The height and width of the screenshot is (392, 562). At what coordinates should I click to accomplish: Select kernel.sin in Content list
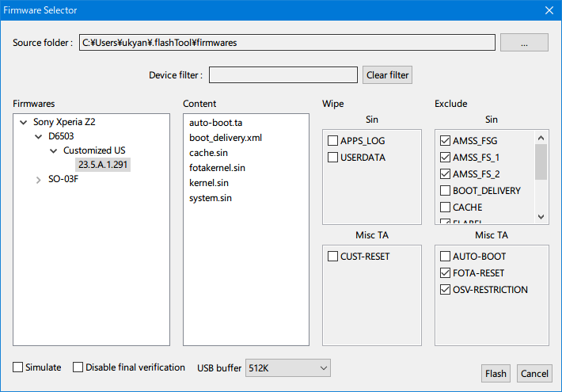[x=209, y=183]
